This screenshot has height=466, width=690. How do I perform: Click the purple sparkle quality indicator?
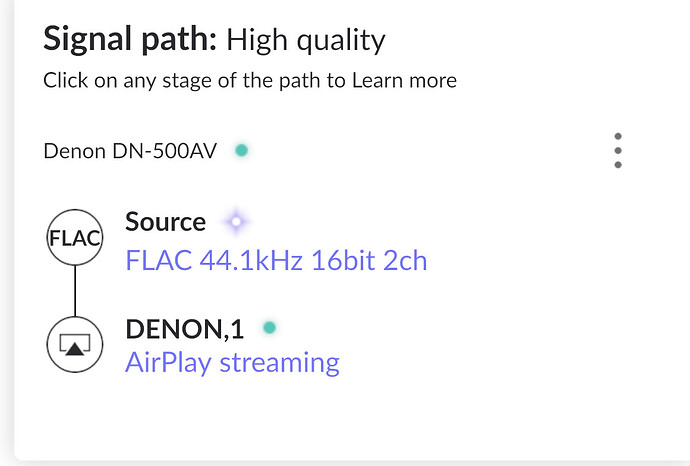[x=236, y=221]
